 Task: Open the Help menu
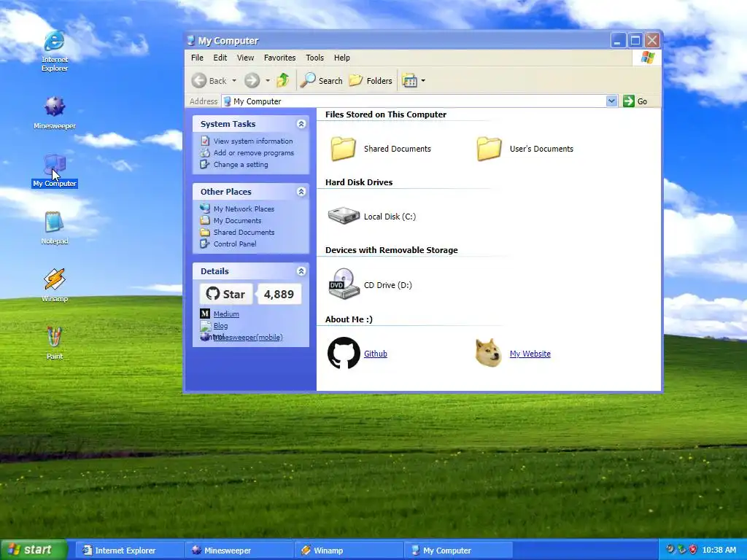341,58
